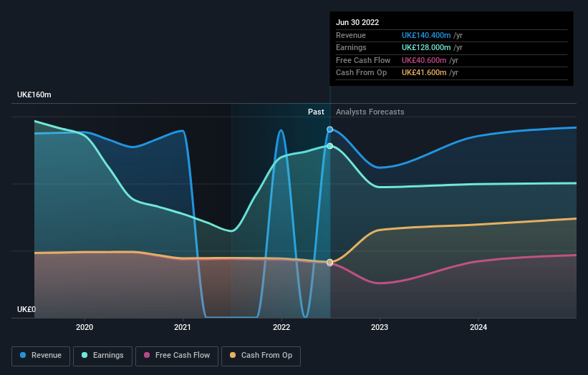The image size is (588, 375).
Task: Click the pink Free Cash Flow dot
Action: click(x=147, y=355)
